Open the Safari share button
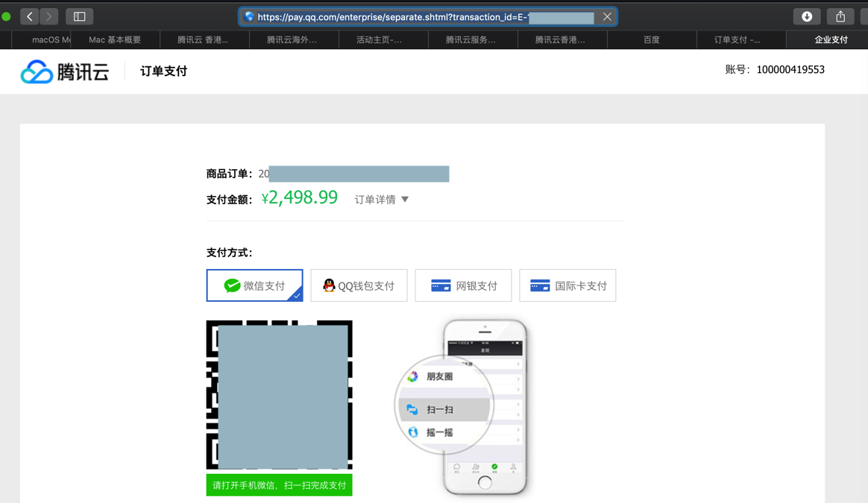868x503 pixels. pyautogui.click(x=840, y=16)
